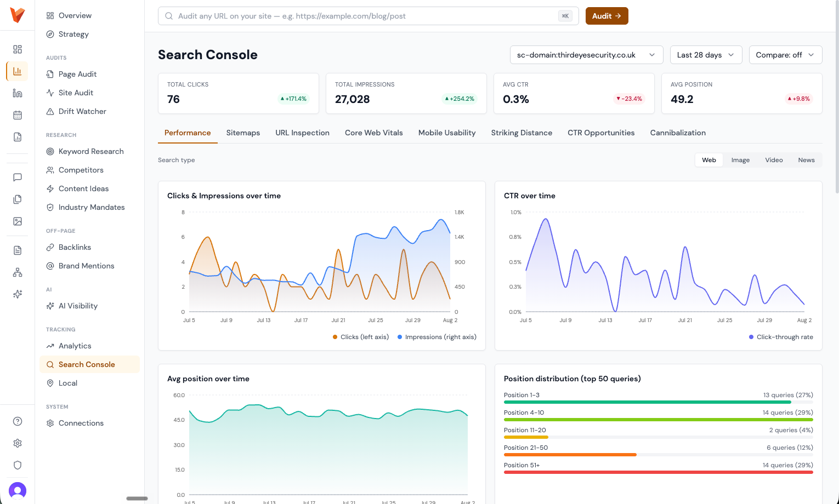839x504 pixels.
Task: Open the sc-domain:thirdeyesecurity.co.uk property dropdown
Action: point(586,55)
